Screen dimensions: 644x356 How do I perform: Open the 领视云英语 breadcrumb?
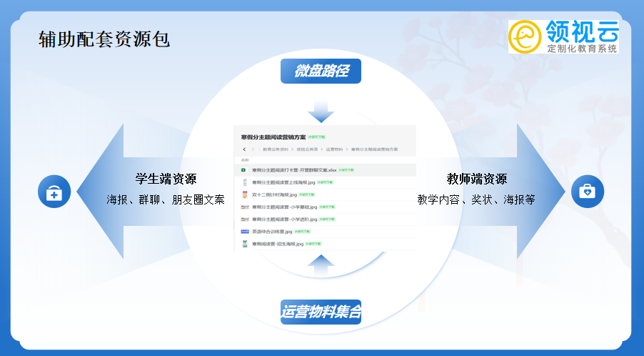point(307,149)
